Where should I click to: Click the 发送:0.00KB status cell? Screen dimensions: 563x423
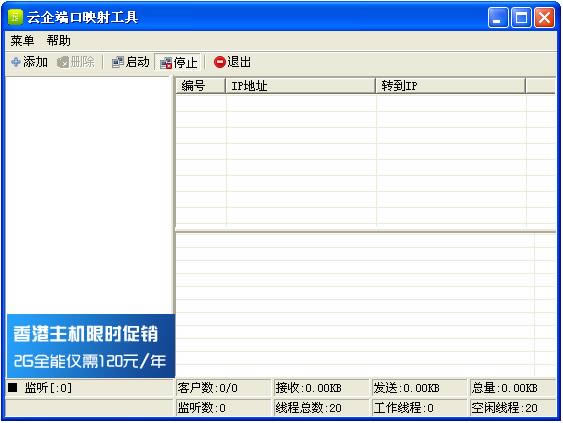[419, 388]
